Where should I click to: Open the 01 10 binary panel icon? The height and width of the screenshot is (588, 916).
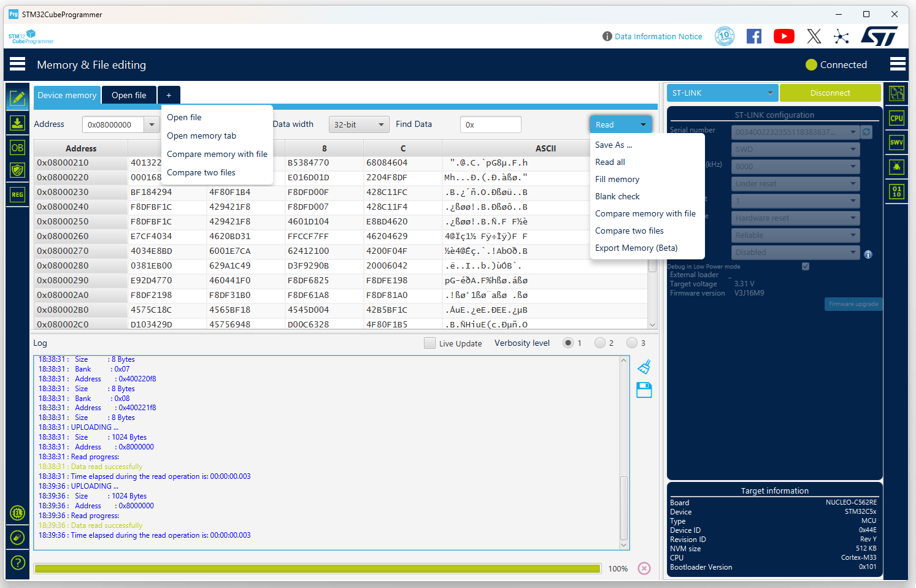[896, 191]
